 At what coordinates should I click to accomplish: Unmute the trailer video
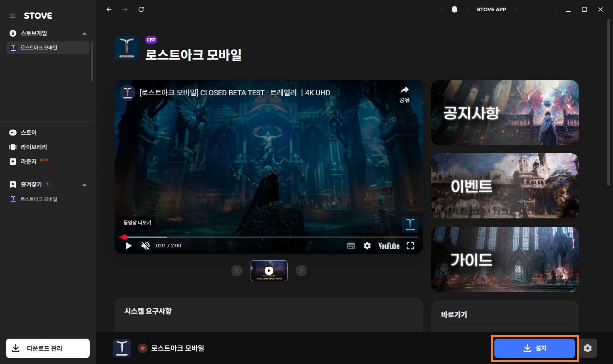point(146,246)
